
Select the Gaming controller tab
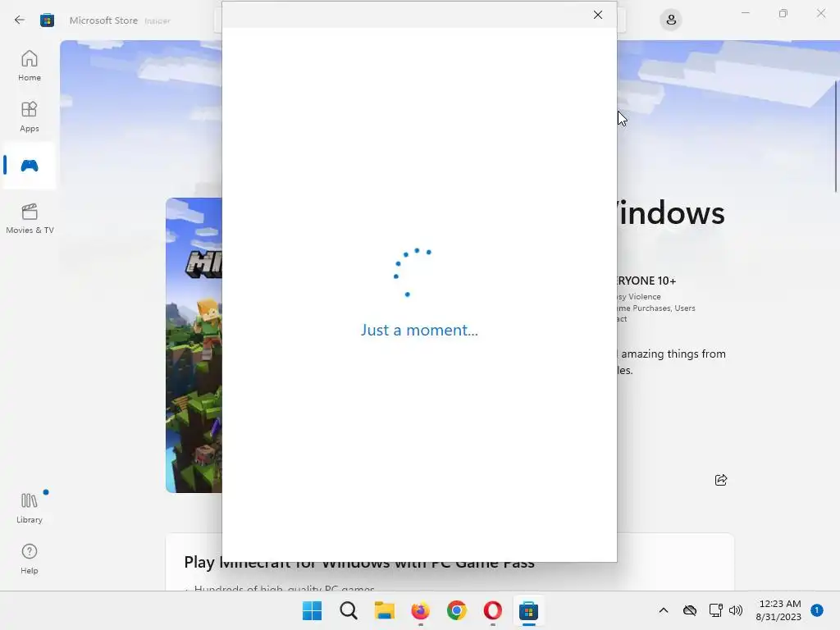(x=30, y=166)
